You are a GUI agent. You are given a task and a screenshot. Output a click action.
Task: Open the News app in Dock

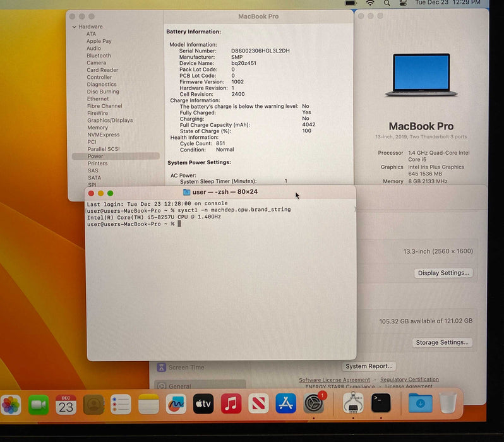pos(258,403)
